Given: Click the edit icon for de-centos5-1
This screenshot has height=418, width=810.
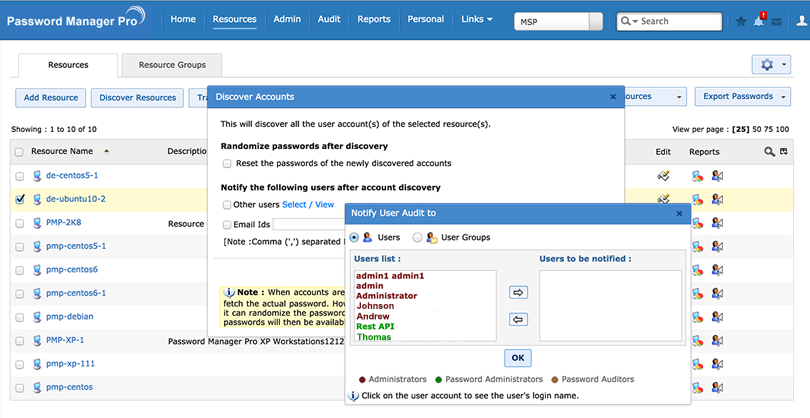Looking at the screenshot, I should [x=663, y=176].
